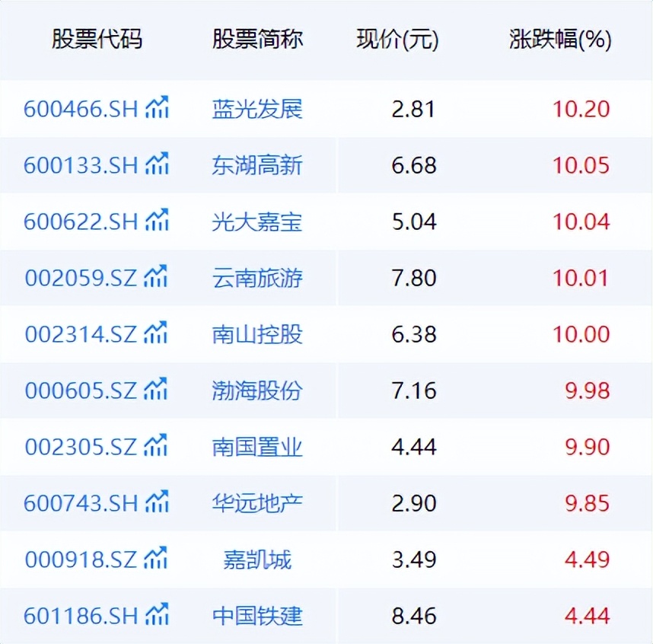Image resolution: width=653 pixels, height=644 pixels.
Task: Click stock code 002314.SZ
Action: coord(81,334)
